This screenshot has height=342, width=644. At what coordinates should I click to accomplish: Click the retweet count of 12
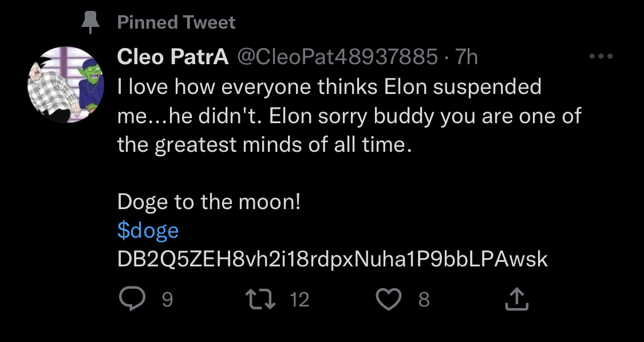pyautogui.click(x=299, y=299)
